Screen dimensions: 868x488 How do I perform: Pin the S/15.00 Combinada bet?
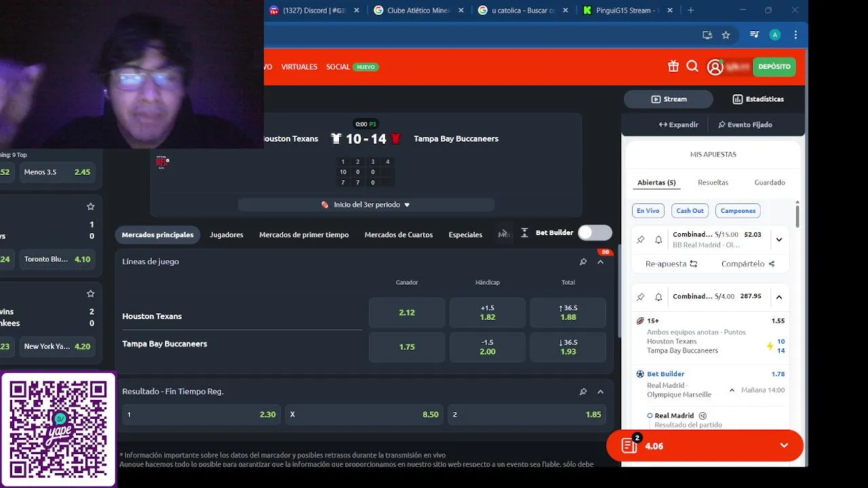pyautogui.click(x=640, y=240)
